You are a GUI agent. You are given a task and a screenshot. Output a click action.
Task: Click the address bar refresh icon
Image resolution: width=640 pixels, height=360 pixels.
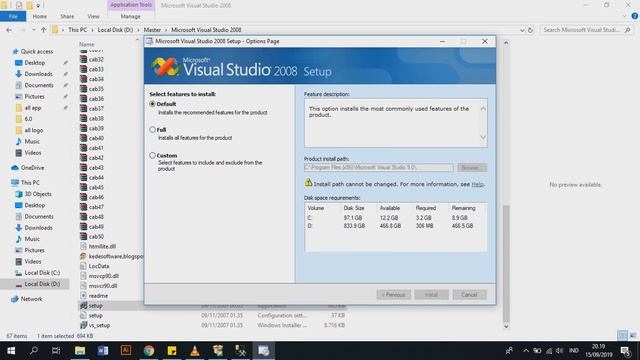click(530, 30)
